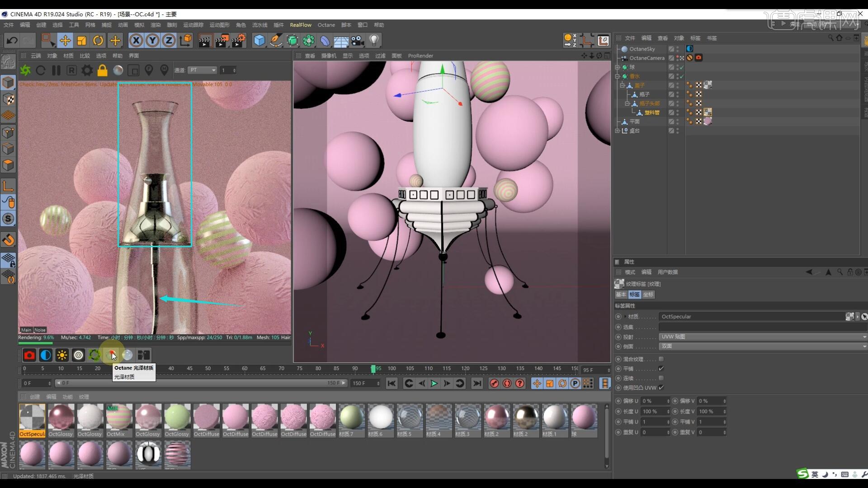Click the Undo arrow icon
This screenshot has height=488, width=868.
coord(12,40)
